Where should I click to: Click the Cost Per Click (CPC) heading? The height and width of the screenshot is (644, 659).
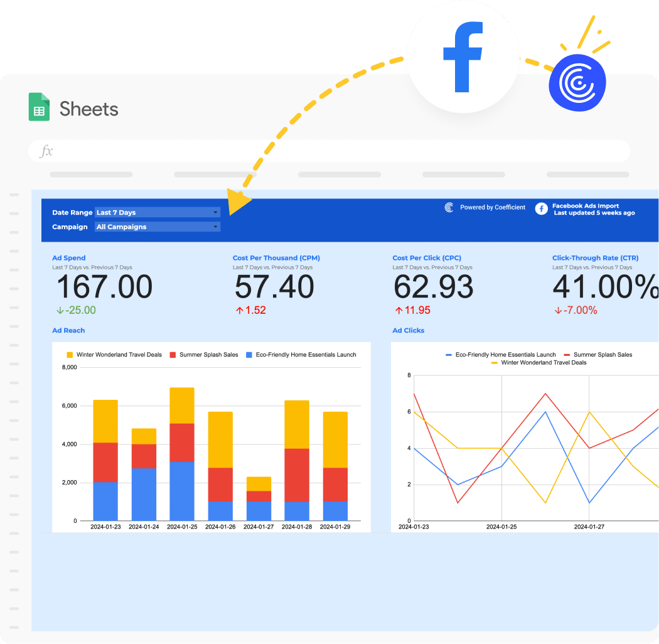(x=427, y=258)
